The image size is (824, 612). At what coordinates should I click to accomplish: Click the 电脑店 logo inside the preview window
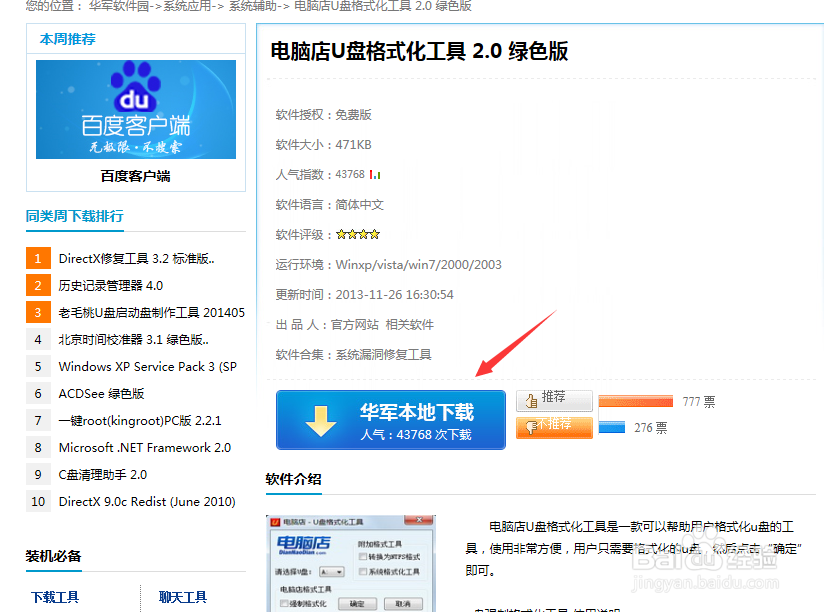tap(303, 543)
